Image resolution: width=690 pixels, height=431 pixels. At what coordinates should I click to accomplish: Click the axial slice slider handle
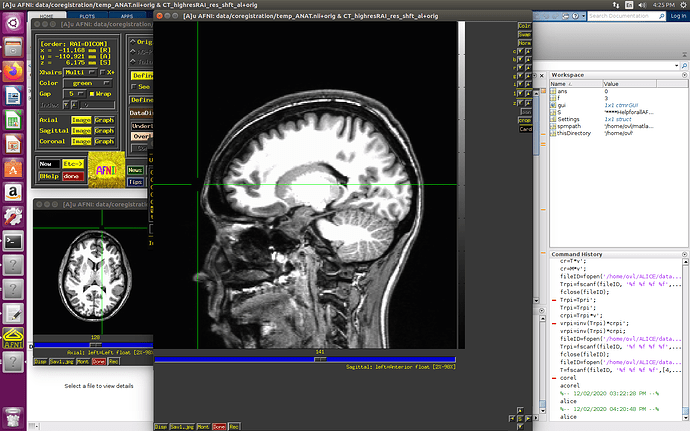pos(95,345)
